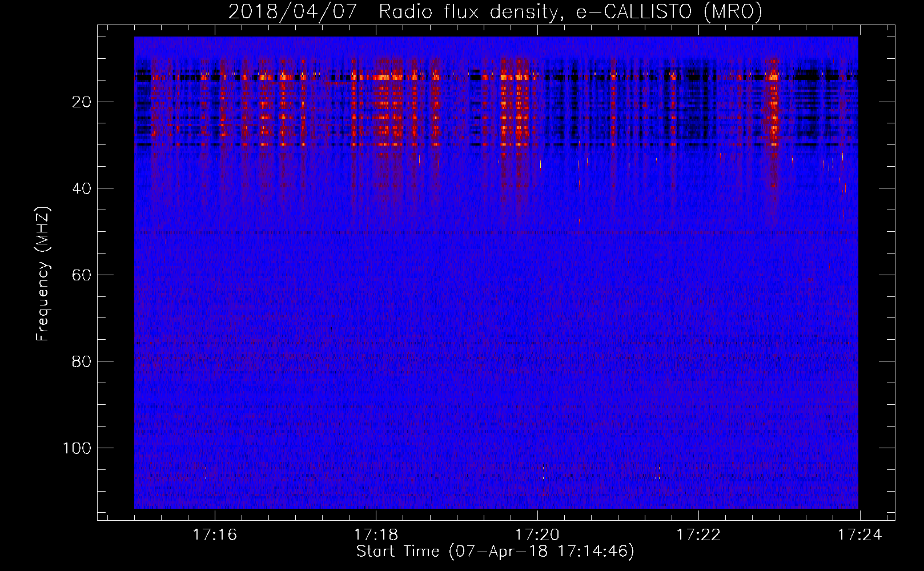924x571 pixels.
Task: Click the 40 MHz frequency tick label
Action: pos(82,188)
